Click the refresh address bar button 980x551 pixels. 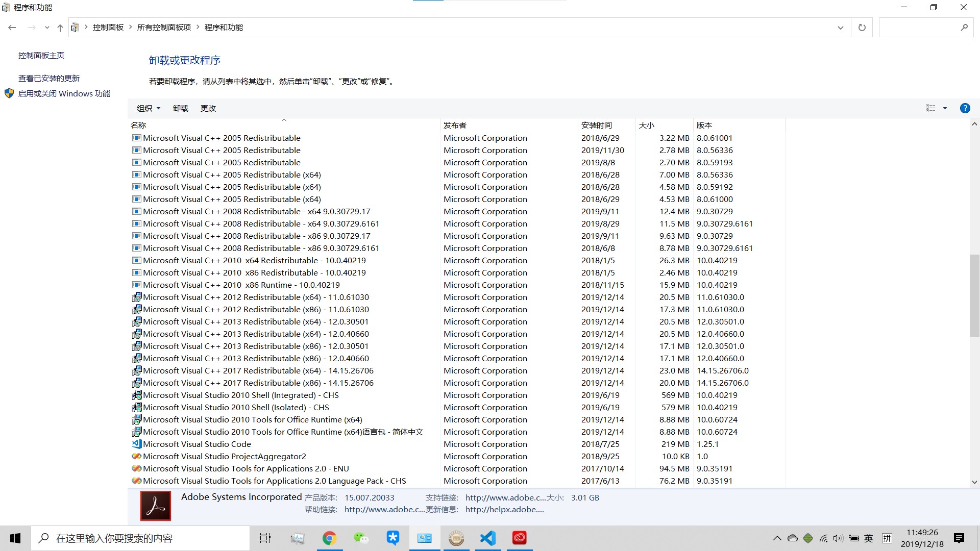[862, 28]
